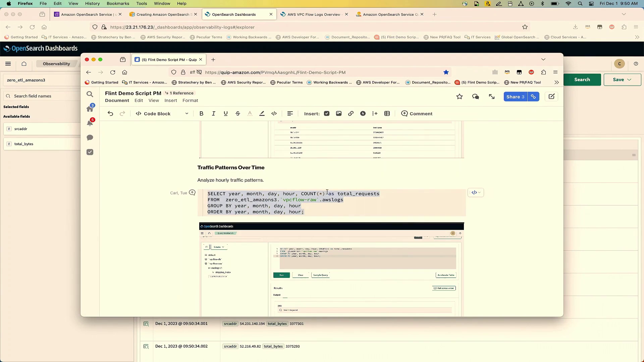
Task: Open the Quip tasks checkmark panel
Action: (90, 152)
